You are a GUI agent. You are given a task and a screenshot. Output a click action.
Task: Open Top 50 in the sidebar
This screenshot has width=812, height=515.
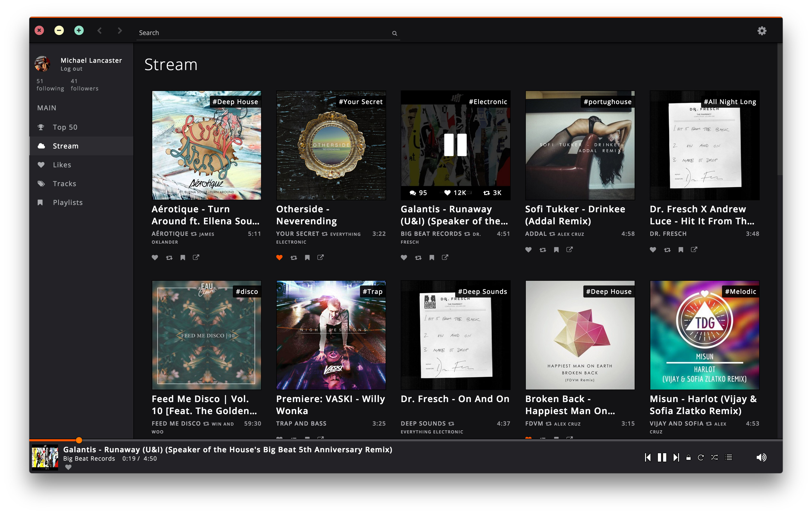click(x=65, y=127)
